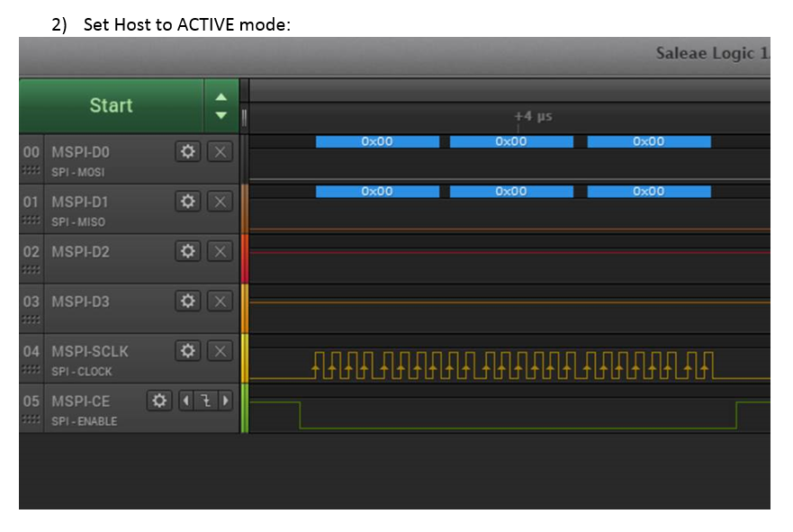Select the MSPI-CE channel label
Image resolution: width=793 pixels, height=532 pixels.
pyautogui.click(x=80, y=401)
